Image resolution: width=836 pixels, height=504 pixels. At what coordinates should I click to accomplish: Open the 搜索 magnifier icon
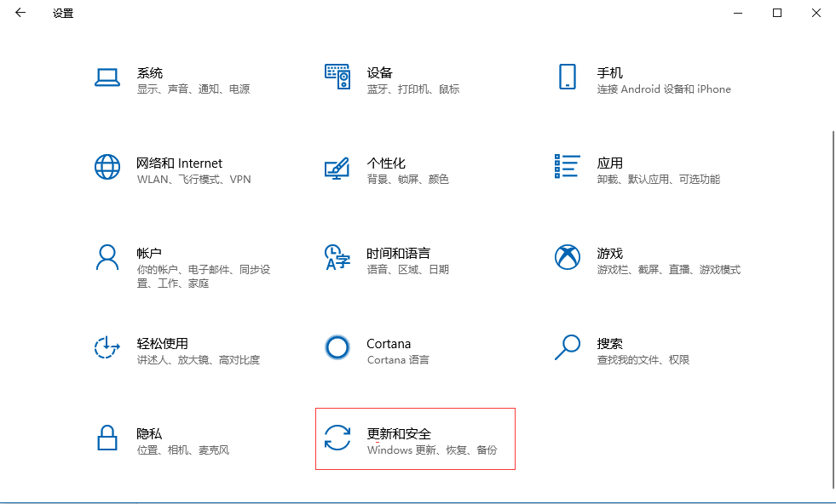(567, 347)
